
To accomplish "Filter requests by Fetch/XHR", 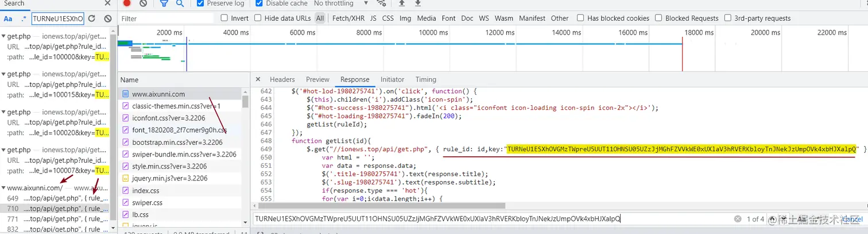I will click(348, 18).
